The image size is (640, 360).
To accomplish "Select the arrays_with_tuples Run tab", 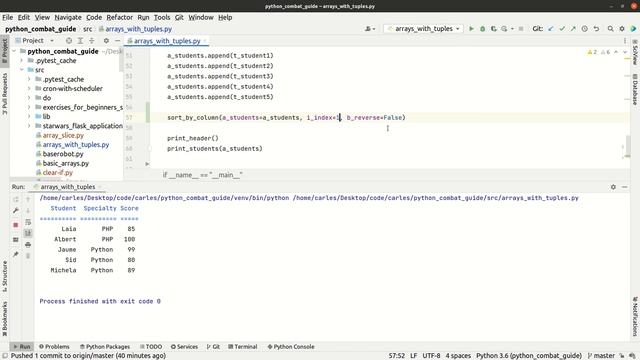I will [x=67, y=187].
